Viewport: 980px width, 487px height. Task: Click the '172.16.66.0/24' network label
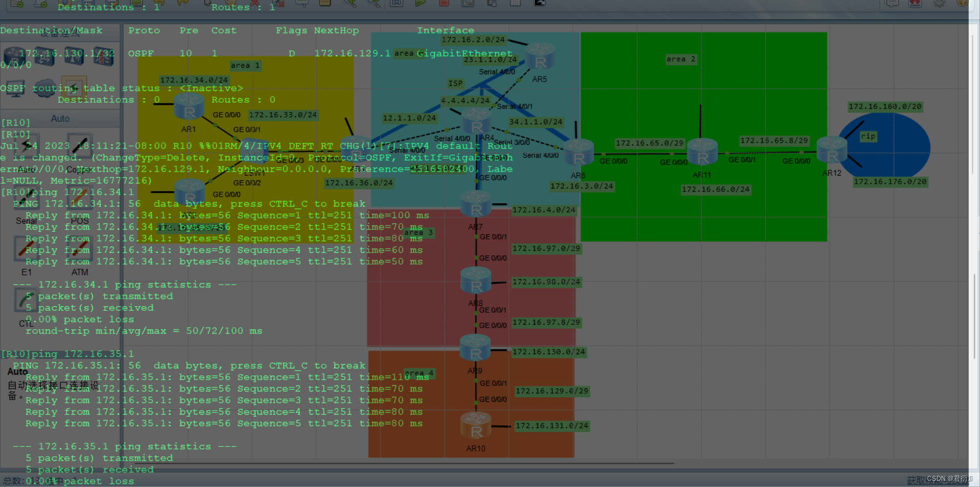(716, 190)
